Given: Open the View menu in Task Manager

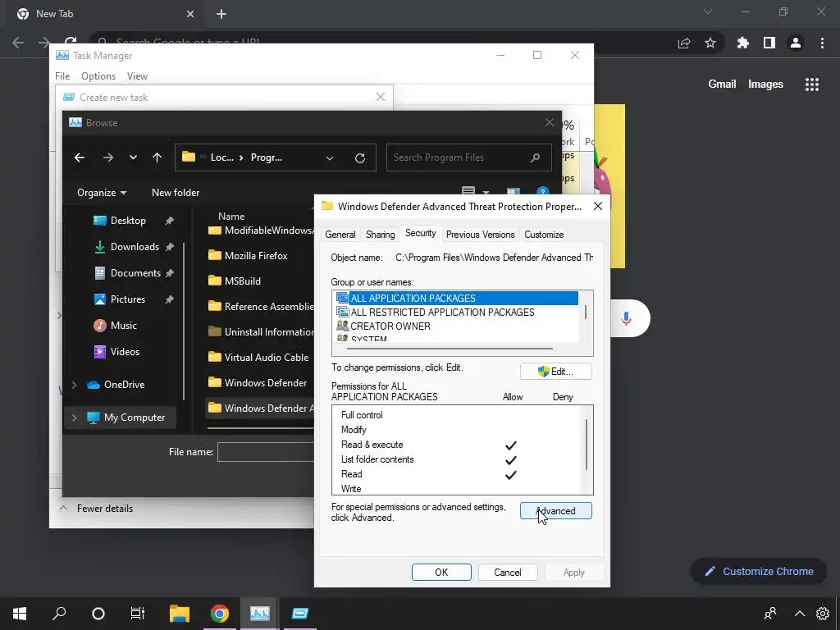Looking at the screenshot, I should (137, 76).
